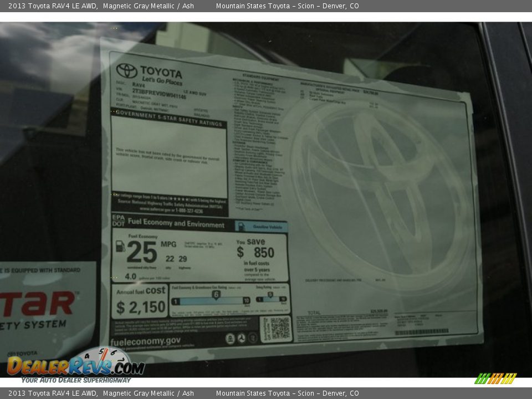Click the VIN starting with 2T3BFREV9DW
Screen dimensions: 532x399
click(159, 94)
